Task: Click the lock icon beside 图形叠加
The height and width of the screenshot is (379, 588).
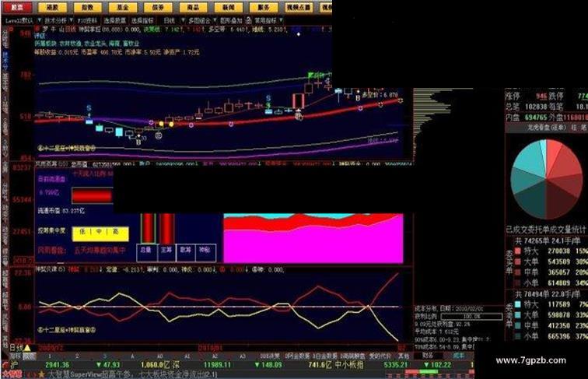Action: (248, 20)
